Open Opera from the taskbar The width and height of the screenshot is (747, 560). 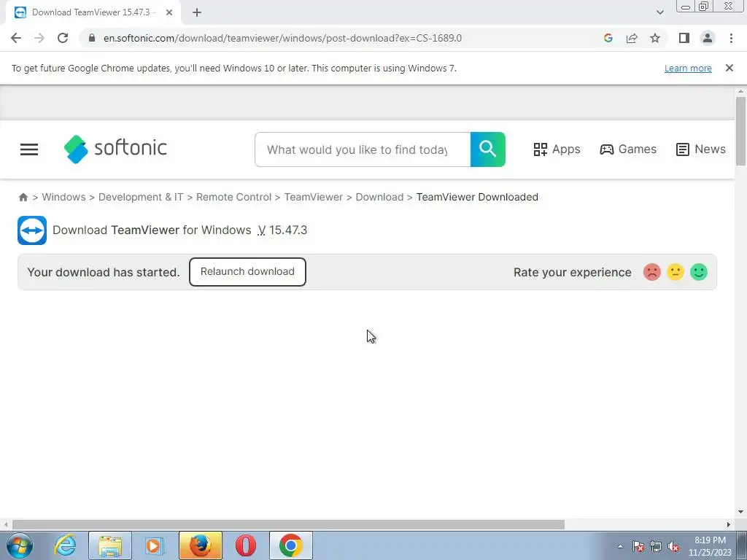(x=246, y=545)
